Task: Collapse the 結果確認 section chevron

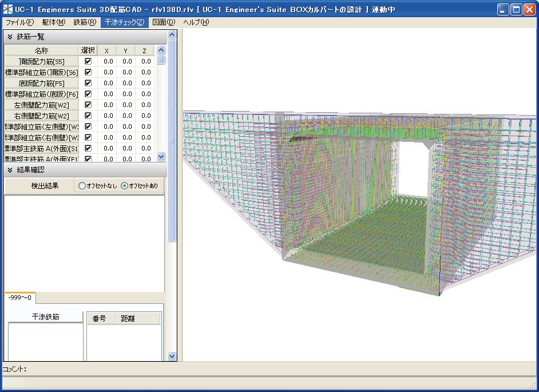Action: click(10, 170)
